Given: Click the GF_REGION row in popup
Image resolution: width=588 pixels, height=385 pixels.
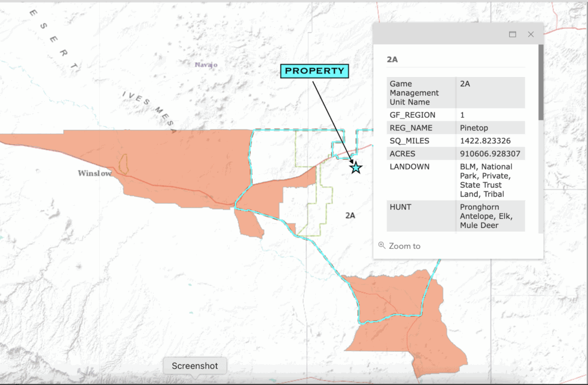Looking at the screenshot, I should tap(455, 115).
